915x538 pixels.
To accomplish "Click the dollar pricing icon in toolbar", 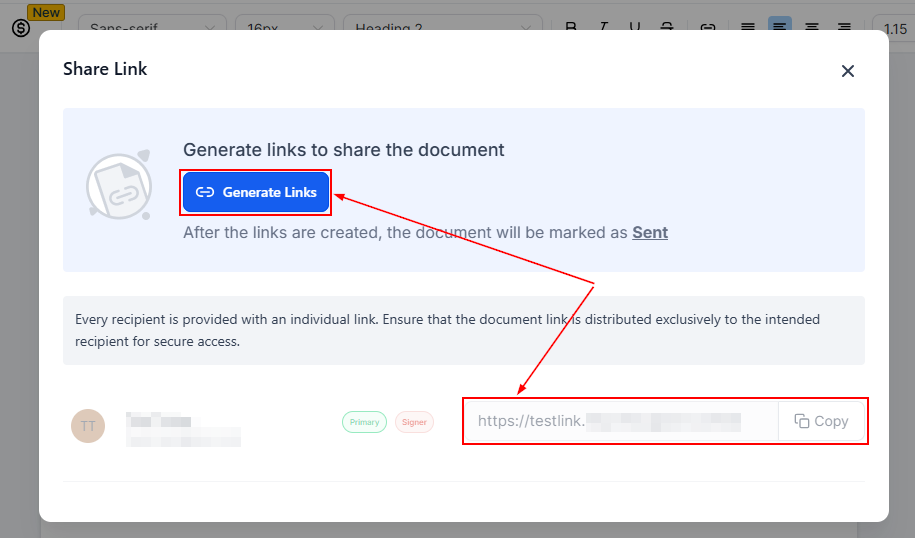I will coord(21,27).
